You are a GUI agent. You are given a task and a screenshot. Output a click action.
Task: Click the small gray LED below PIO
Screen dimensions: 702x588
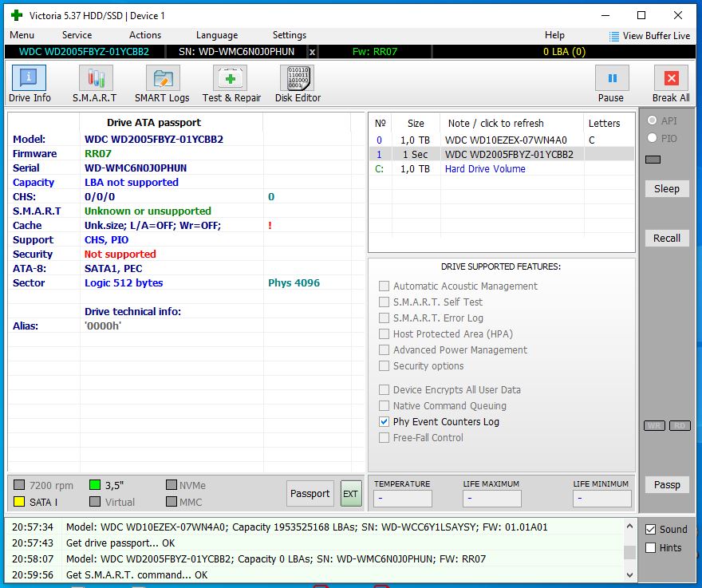[653, 160]
